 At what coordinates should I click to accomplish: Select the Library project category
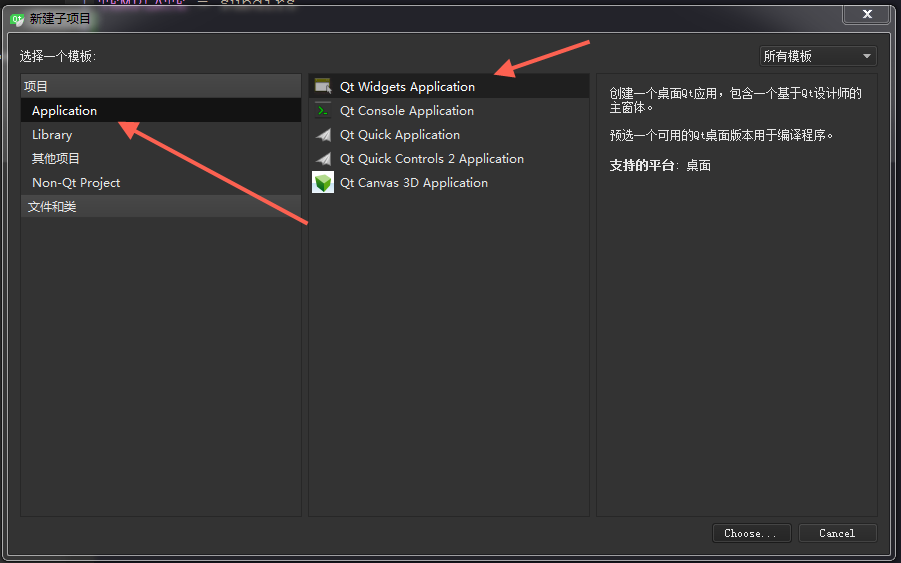pos(161,134)
